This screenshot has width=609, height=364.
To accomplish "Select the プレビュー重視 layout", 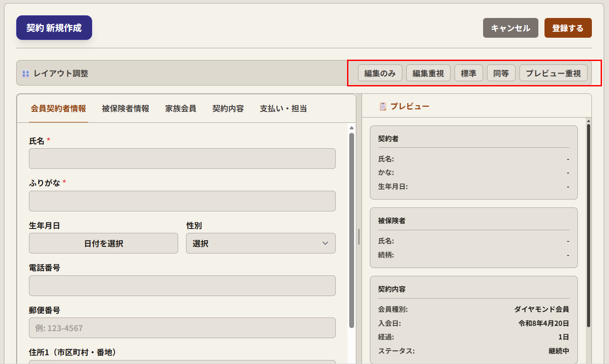I will coord(553,73).
